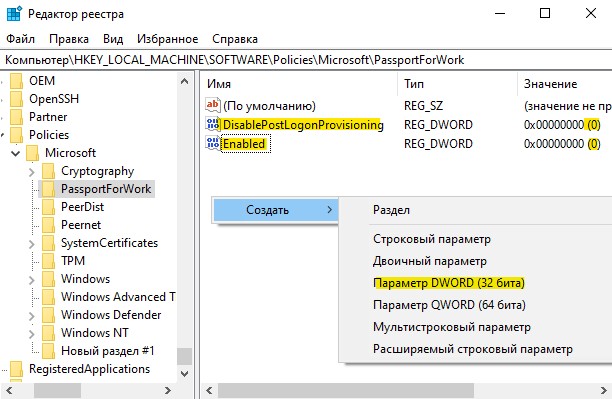Select the PassportForWork key label

tap(106, 189)
